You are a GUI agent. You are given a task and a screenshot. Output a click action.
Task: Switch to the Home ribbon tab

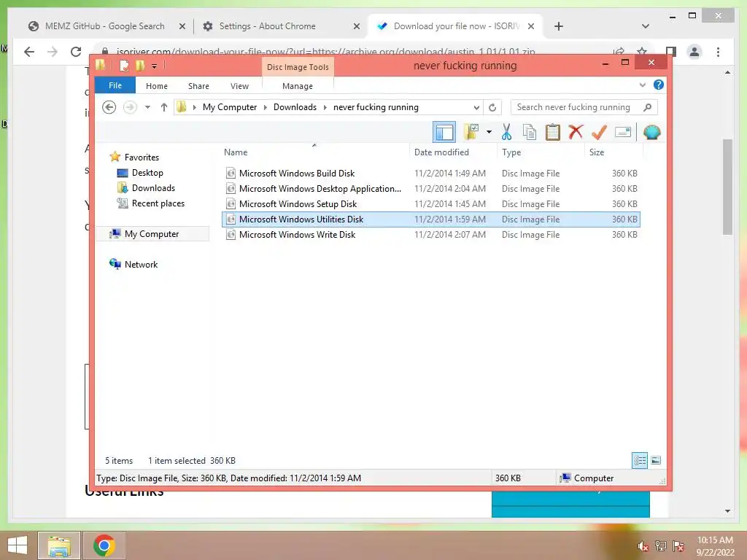[x=157, y=86]
